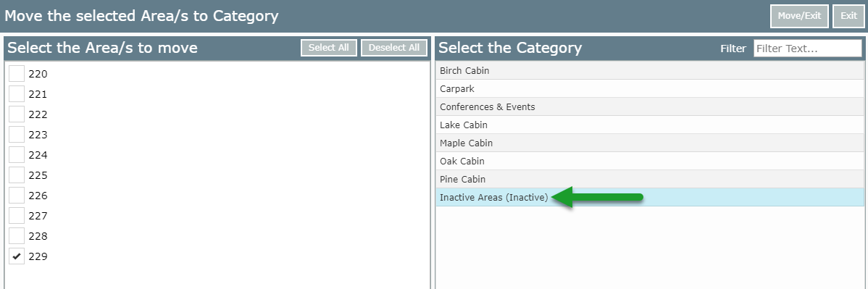Click the 226 area label

click(x=38, y=196)
